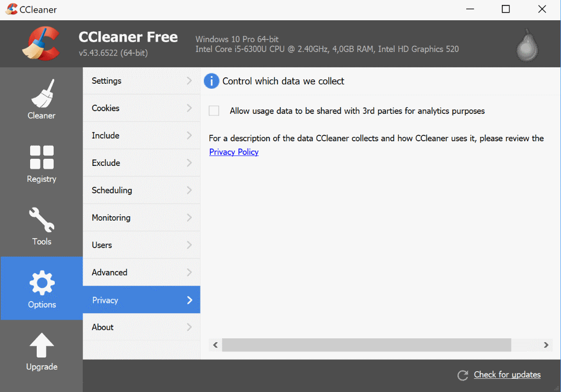Viewport: 561px width, 392px height.
Task: Select the Options gear icon
Action: 42,283
